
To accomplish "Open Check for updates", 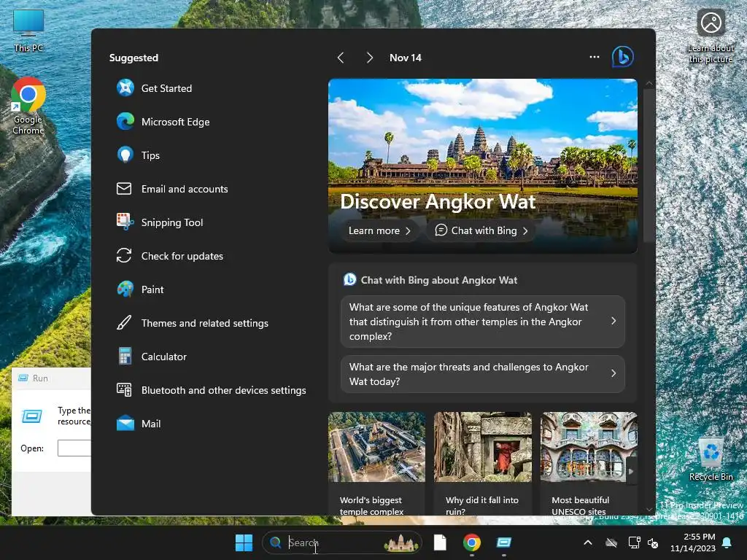I will 170,256.
